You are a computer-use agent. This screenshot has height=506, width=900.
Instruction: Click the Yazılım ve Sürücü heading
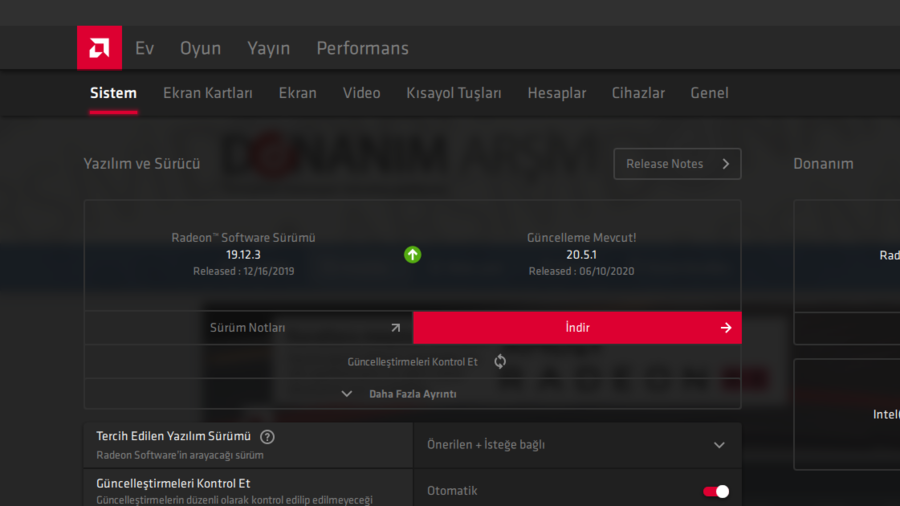pyautogui.click(x=142, y=164)
